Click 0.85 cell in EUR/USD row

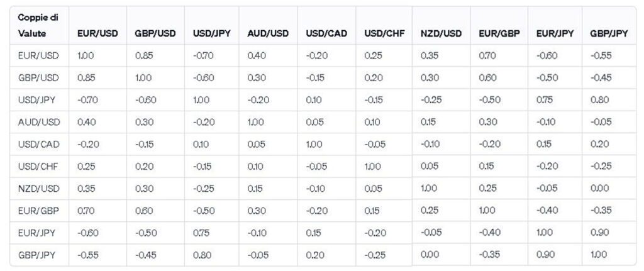[x=144, y=56]
